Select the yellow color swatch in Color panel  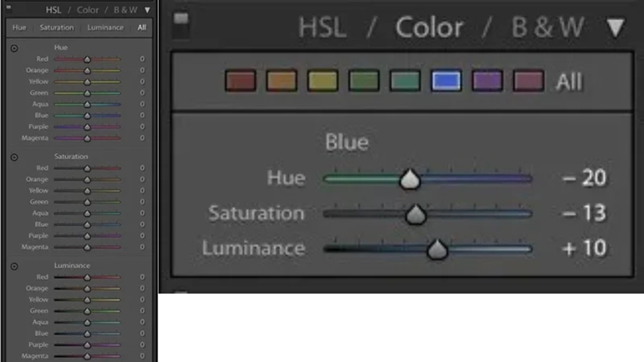pos(323,80)
